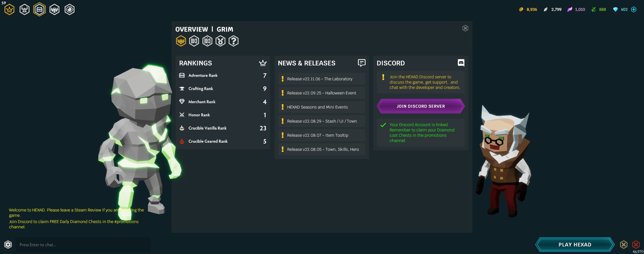Click the Rankings crown icon
Image resolution: width=644 pixels, height=254 pixels.
[x=263, y=63]
